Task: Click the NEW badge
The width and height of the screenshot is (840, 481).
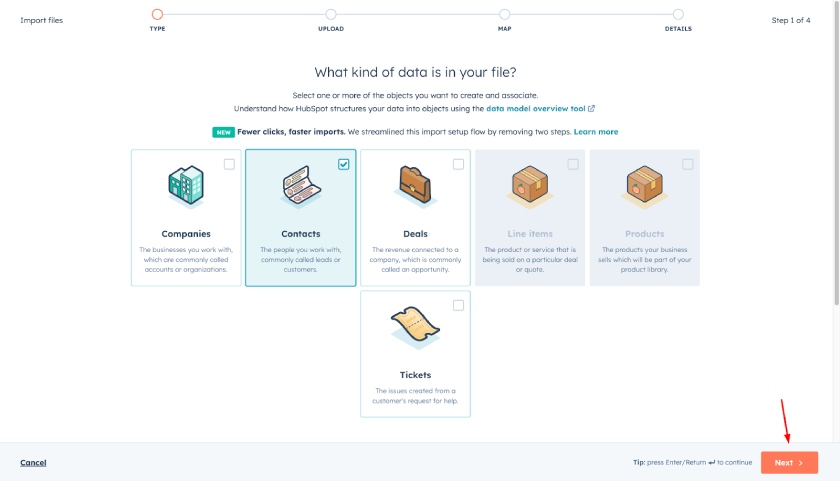Action: 223,132
